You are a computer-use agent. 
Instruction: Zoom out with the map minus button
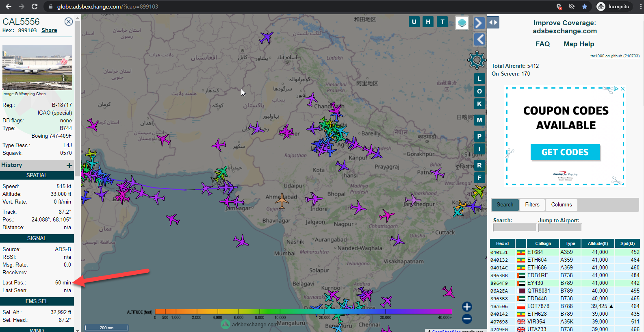(x=467, y=319)
